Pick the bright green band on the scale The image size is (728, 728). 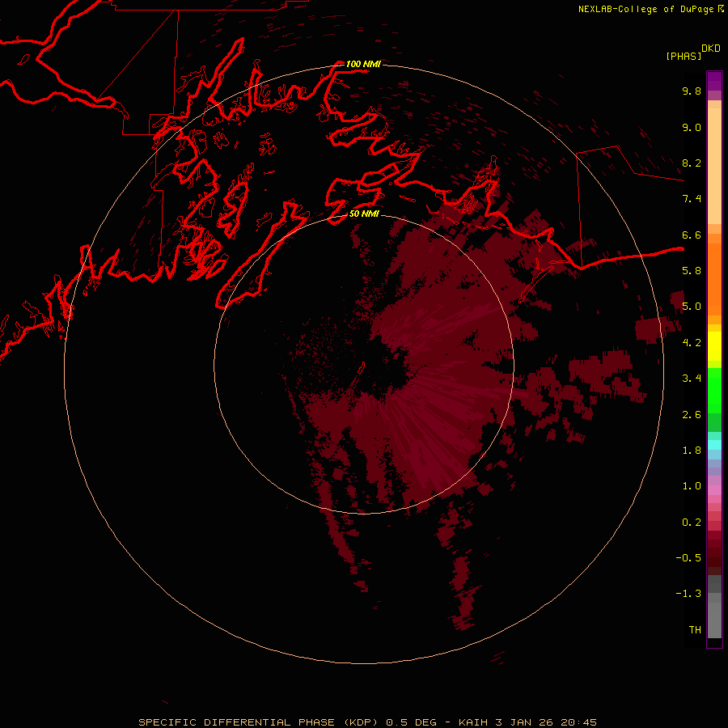[x=714, y=391]
